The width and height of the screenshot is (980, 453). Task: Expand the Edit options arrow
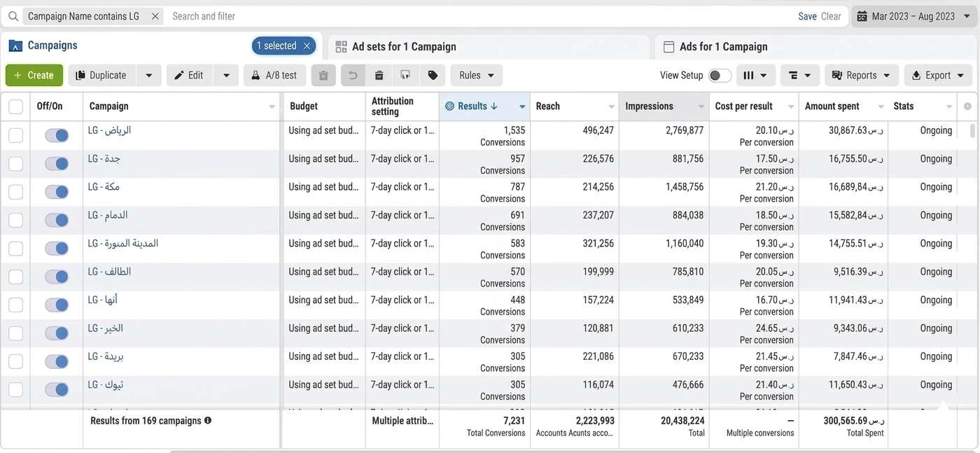click(x=226, y=76)
